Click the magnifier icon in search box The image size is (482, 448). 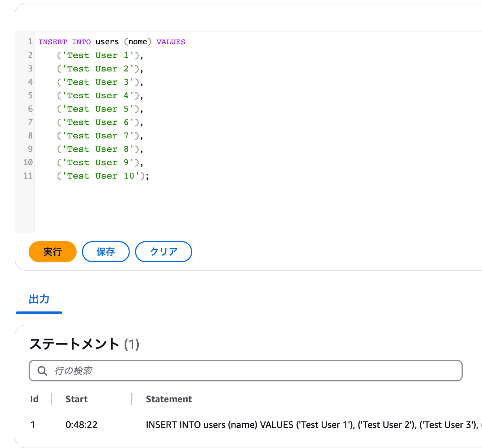(x=42, y=371)
